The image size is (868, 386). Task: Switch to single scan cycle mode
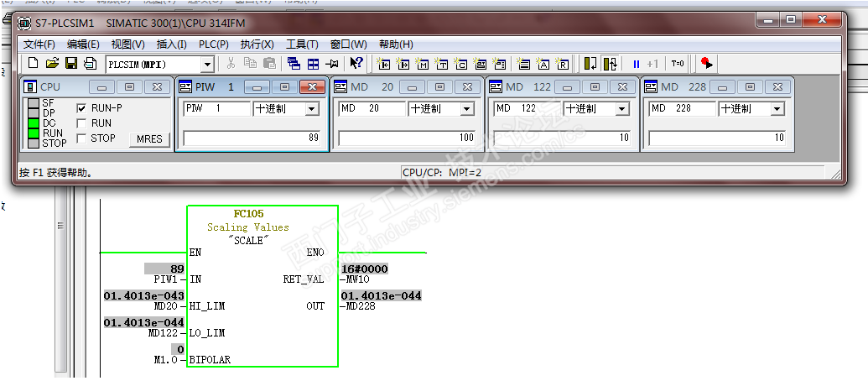(x=590, y=64)
